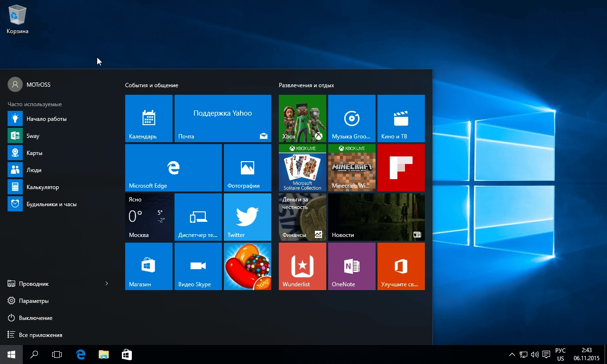Open Люди app in list

tap(59, 170)
